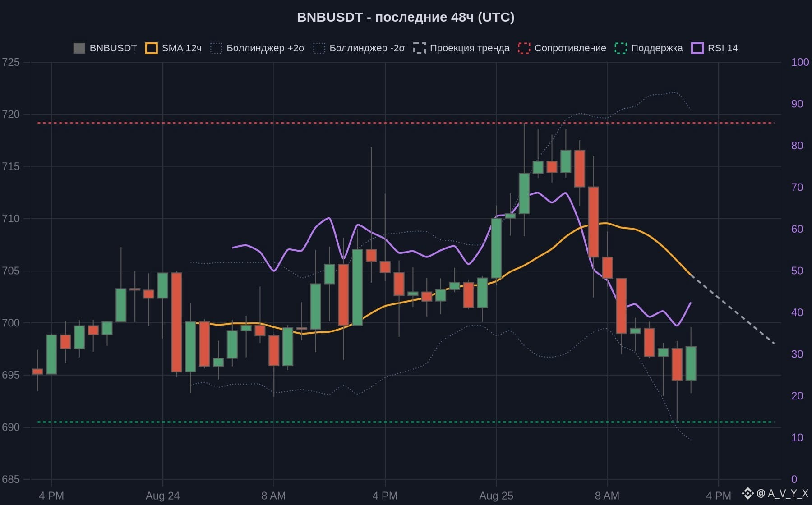The image size is (812, 505).
Task: Click the 700 price axis label
Action: point(11,323)
